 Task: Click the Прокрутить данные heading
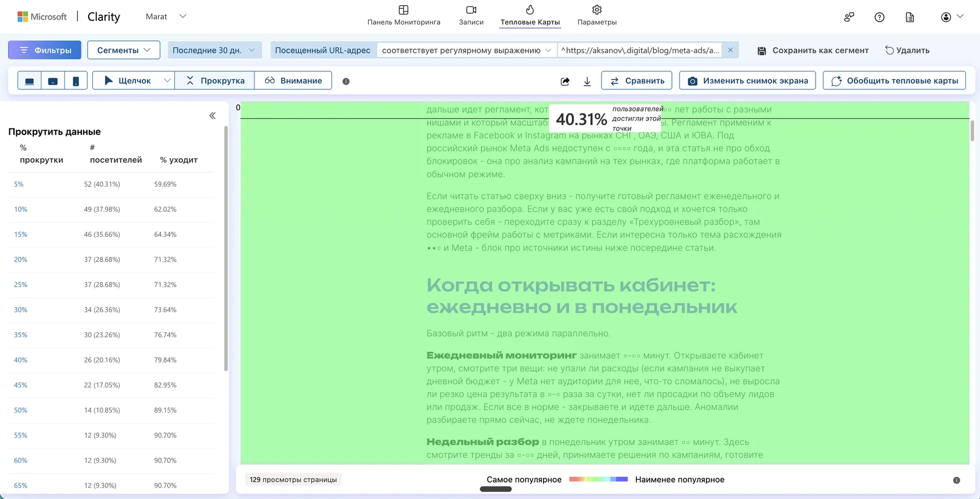coord(54,132)
